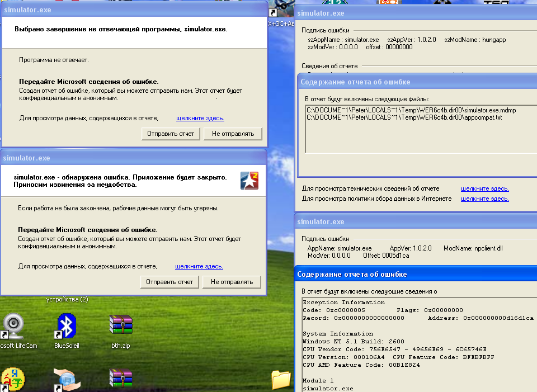Open Internet data collection policy щелкните здесь link

pos(484,199)
